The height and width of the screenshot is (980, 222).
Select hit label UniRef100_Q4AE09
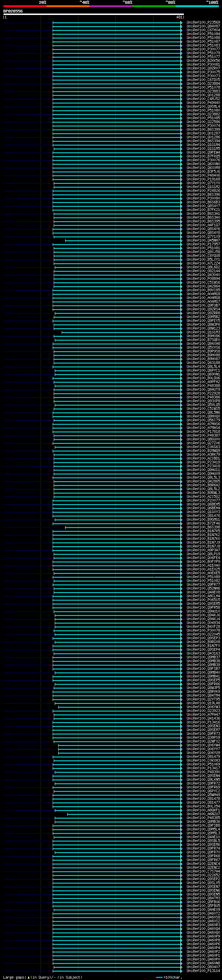(203, 910)
